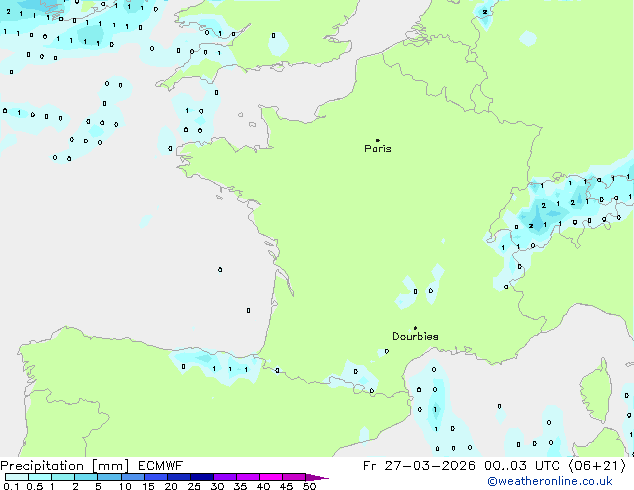Screen dimensions: 634x490
Task: Click the '0.1' legend value
Action: pos(11,486)
